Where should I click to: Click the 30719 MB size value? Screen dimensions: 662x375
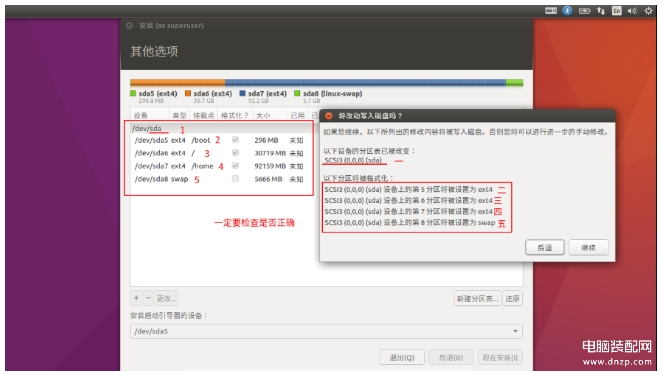coord(270,153)
